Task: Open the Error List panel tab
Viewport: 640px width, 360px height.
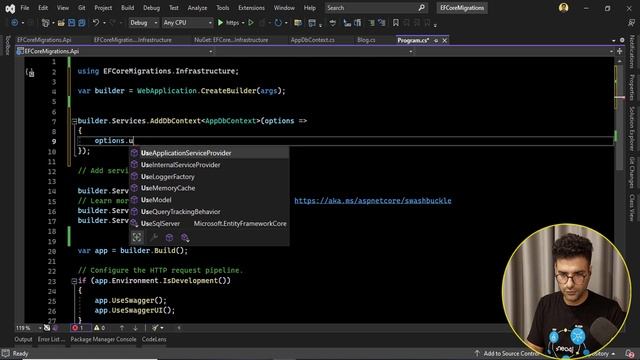Action: click(x=51, y=339)
